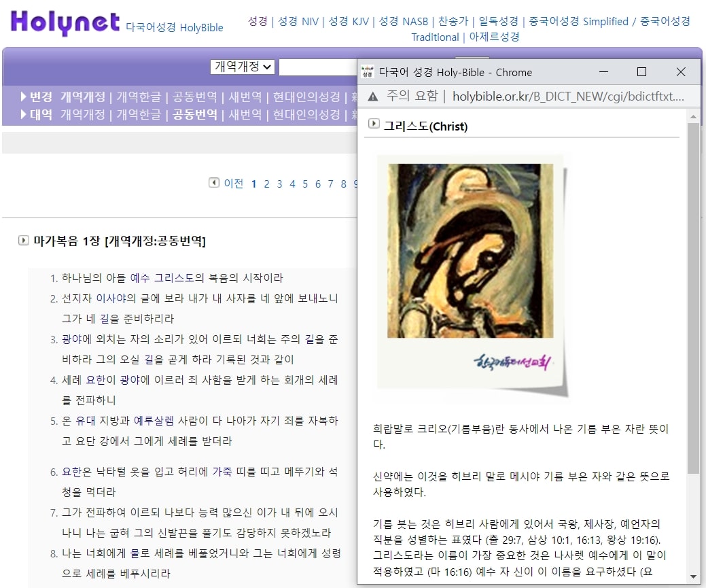The height and width of the screenshot is (588, 706).
Task: Open the 성경 NIV link
Action: (x=298, y=21)
